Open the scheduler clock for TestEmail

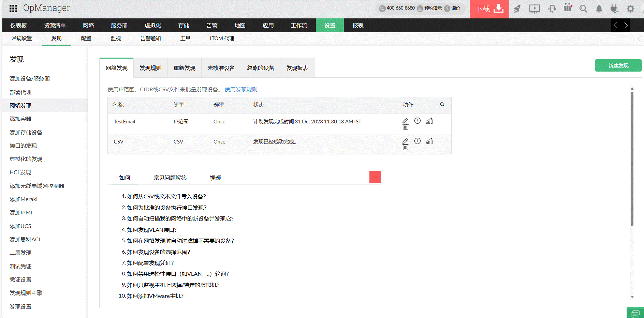[418, 121]
